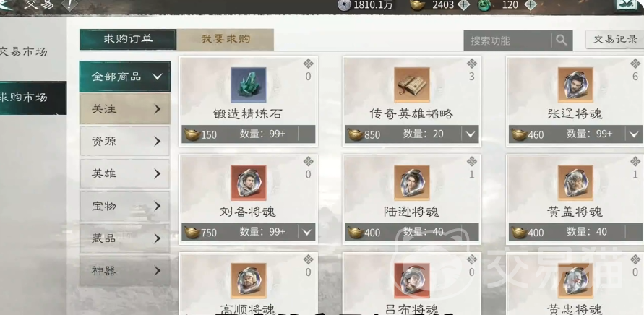Select the 张辽将魂 portrait icon
The width and height of the screenshot is (644, 315).
pyautogui.click(x=575, y=85)
